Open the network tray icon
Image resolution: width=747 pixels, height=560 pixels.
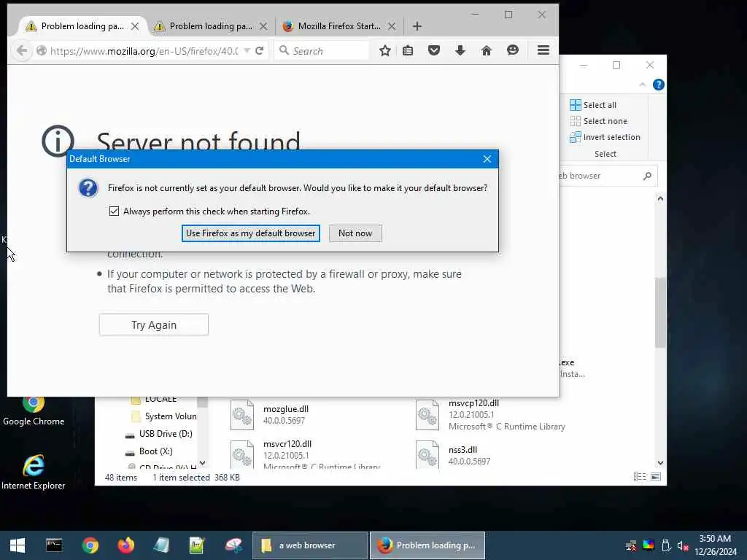[631, 545]
